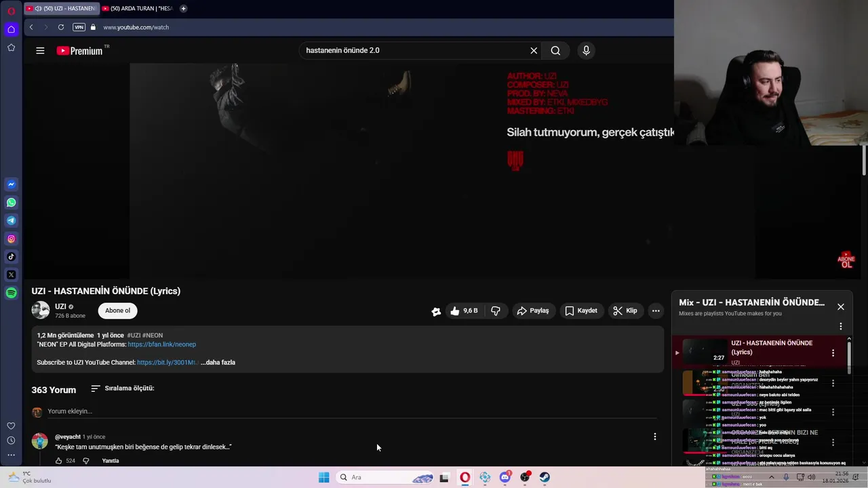This screenshot has width=868, height=488.
Task: Open Telegram in the Opera sidebar
Action: pos(11,220)
